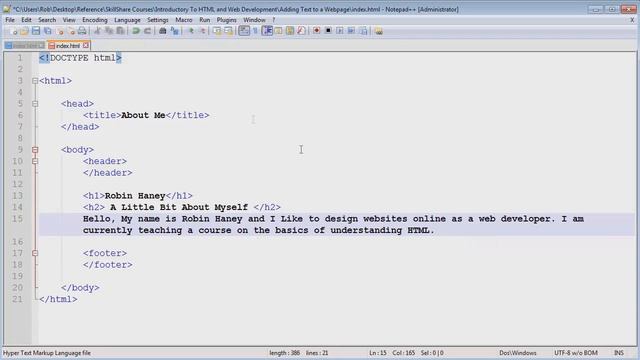Click the Close document toolbar icon
Screen dimensions: 640x360
coord(60,31)
